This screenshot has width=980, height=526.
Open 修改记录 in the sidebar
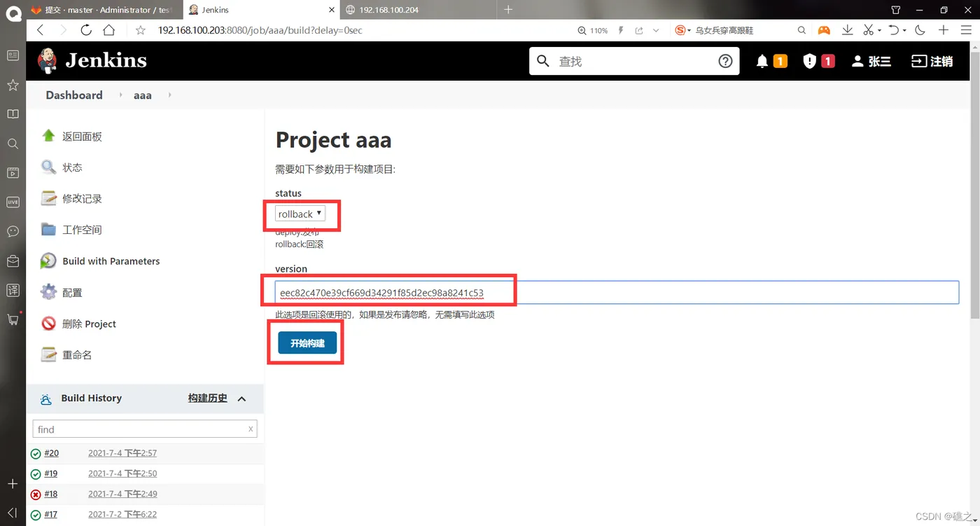[x=82, y=198]
